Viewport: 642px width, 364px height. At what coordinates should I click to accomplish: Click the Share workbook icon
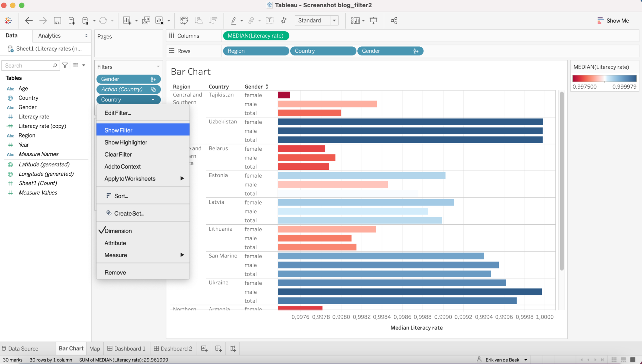click(x=394, y=20)
